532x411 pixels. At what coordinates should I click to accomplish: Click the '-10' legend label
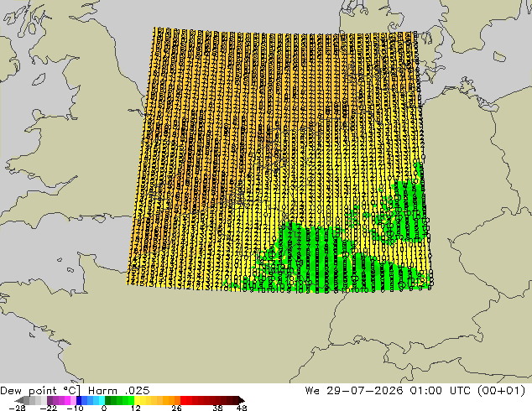tap(76, 408)
